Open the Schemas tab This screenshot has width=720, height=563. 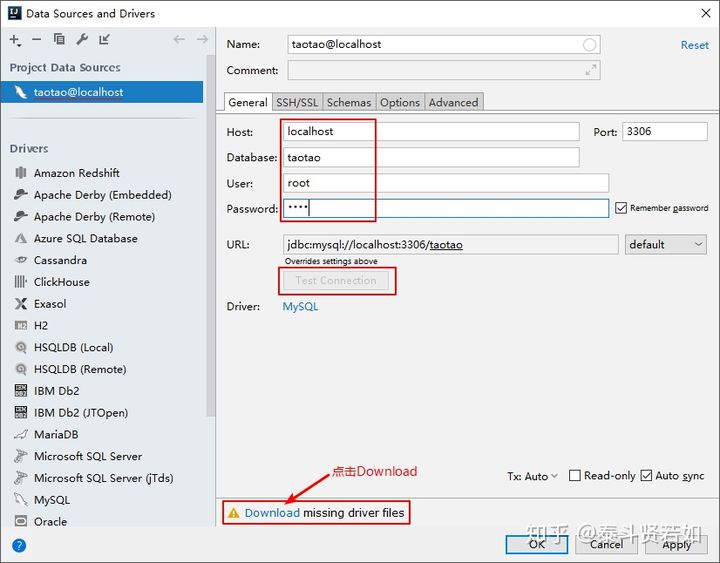349,102
